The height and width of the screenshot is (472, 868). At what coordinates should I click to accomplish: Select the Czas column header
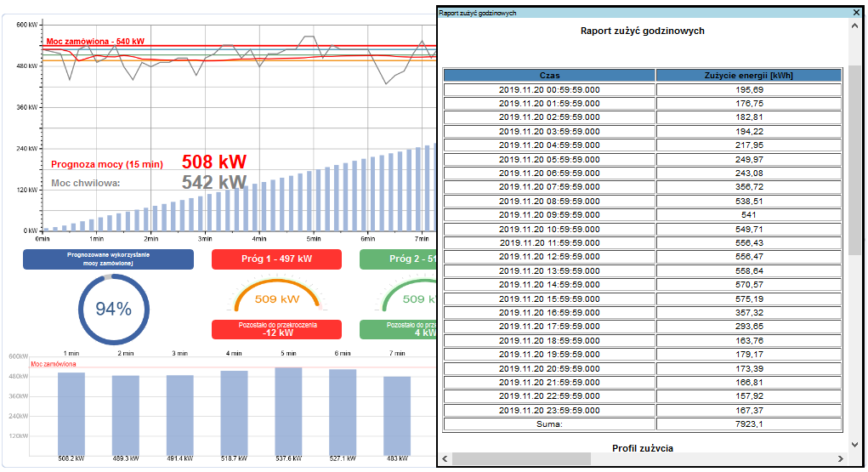pyautogui.click(x=549, y=76)
